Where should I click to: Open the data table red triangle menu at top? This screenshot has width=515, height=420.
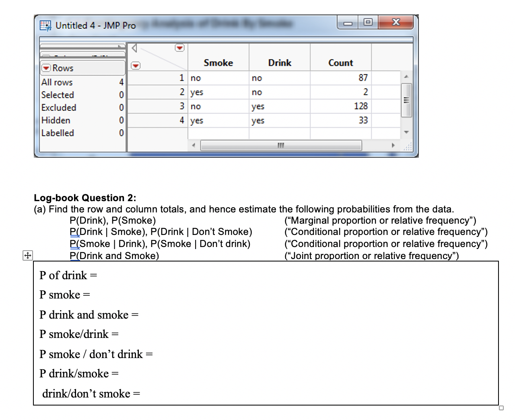click(x=179, y=48)
